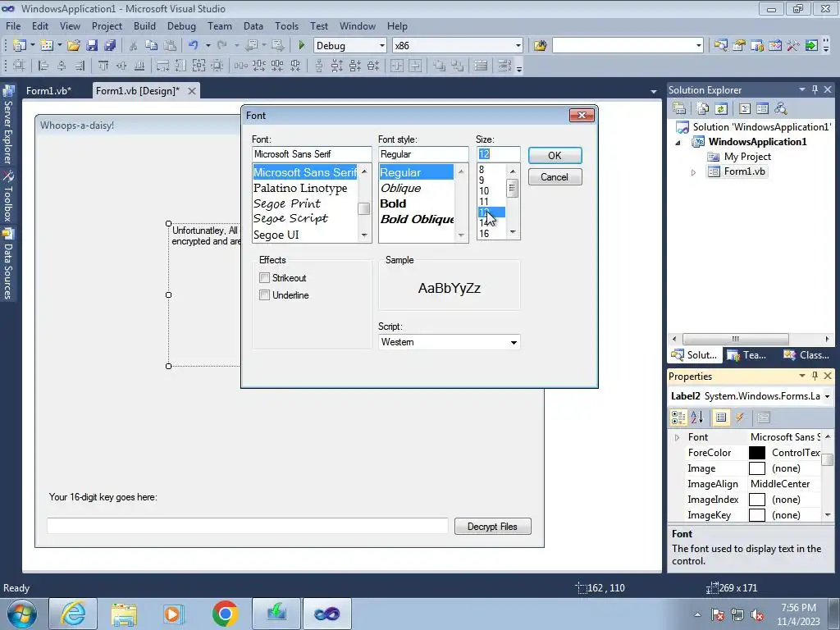Screen dimensions: 840x630
Task: Click the Find in Files icon
Action: 540,46
